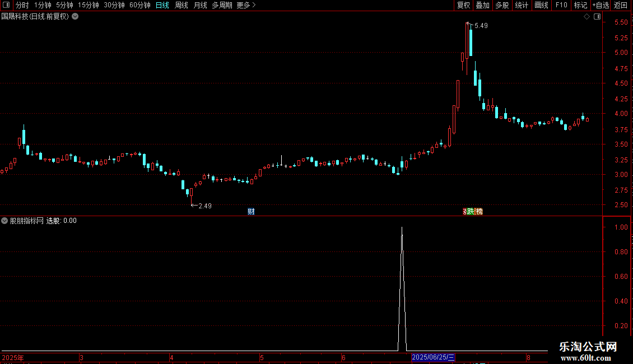Click the 返回 back button
Screen dimensions: 633x364
[621, 5]
